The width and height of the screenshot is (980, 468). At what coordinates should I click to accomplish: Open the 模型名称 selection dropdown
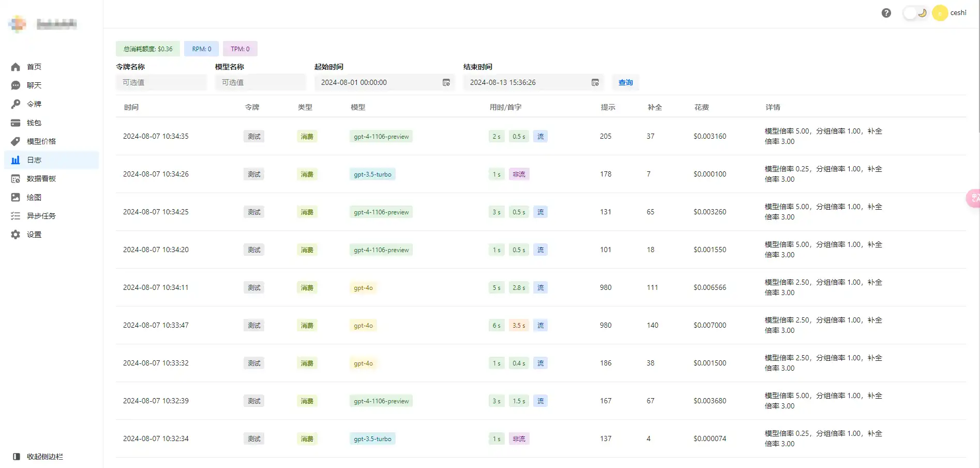[x=260, y=82]
